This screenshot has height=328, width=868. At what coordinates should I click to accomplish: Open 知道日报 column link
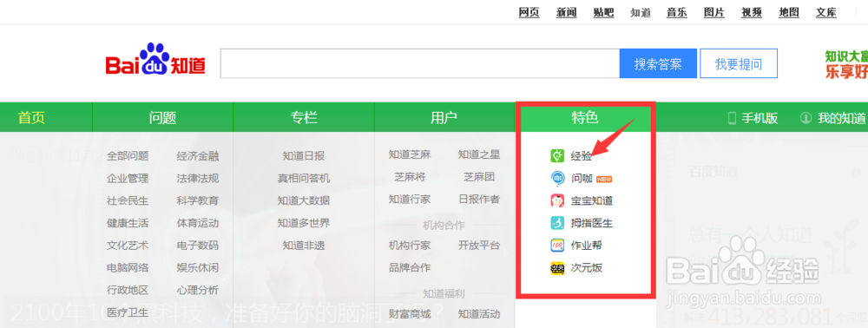pos(303,156)
